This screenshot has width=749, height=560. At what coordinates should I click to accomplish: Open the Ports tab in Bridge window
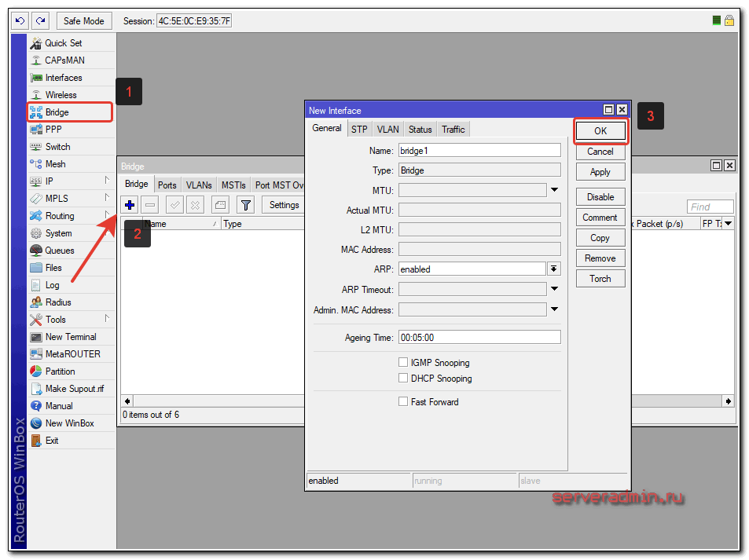coord(167,185)
